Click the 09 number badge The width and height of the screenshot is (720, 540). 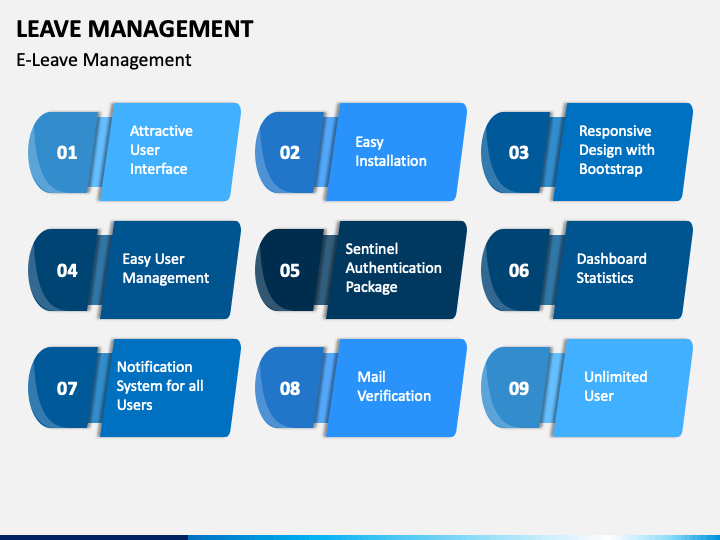coord(517,388)
